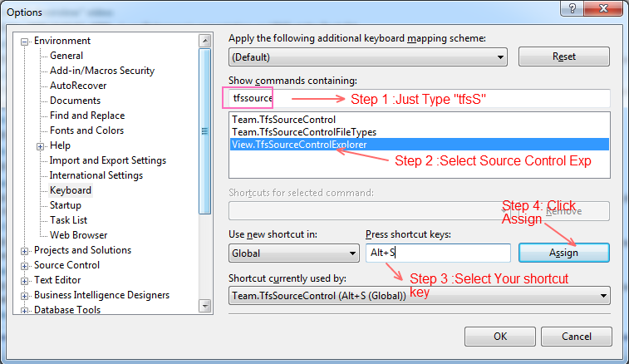Expand the Source Control node
The height and width of the screenshot is (364, 629).
click(25, 265)
